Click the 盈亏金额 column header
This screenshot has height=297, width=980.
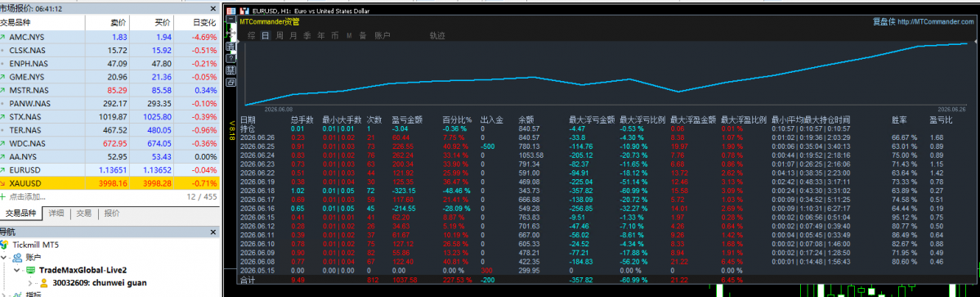pyautogui.click(x=407, y=120)
